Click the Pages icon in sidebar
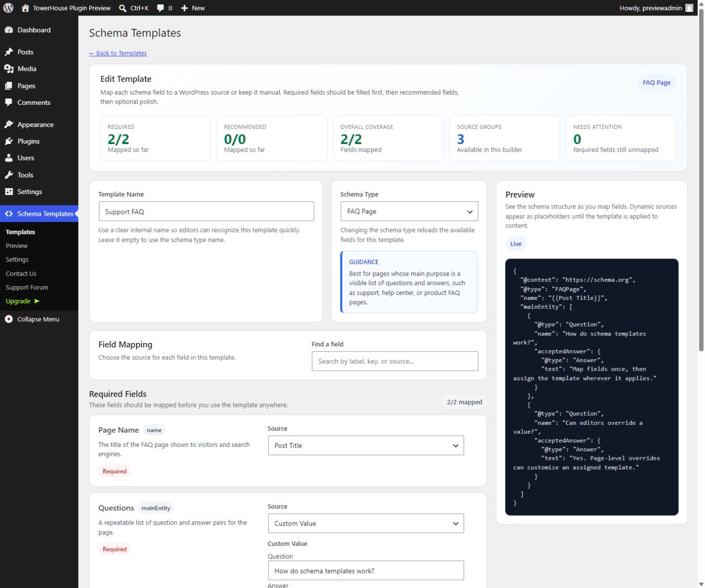Screen dimensions: 705x588 pyautogui.click(x=9, y=86)
